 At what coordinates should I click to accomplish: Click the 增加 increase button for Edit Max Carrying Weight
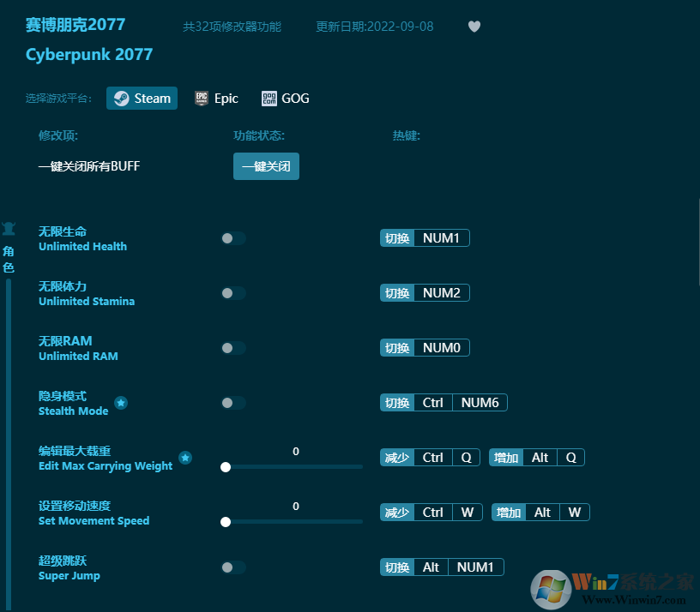point(506,457)
